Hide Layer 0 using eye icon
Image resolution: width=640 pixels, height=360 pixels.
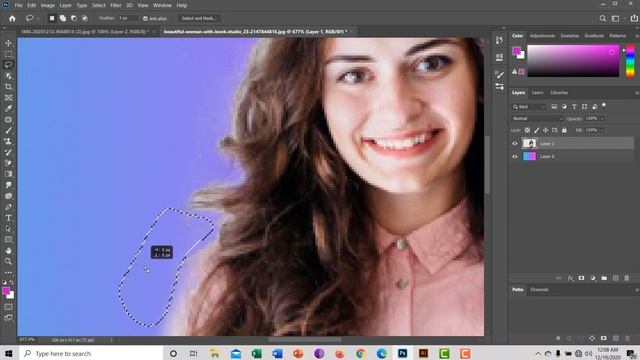click(x=515, y=156)
